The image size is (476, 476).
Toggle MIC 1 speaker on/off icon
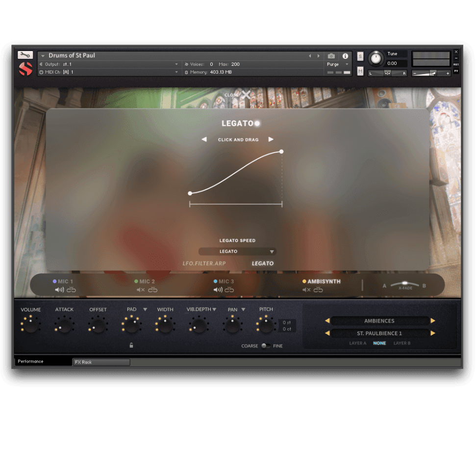click(59, 290)
